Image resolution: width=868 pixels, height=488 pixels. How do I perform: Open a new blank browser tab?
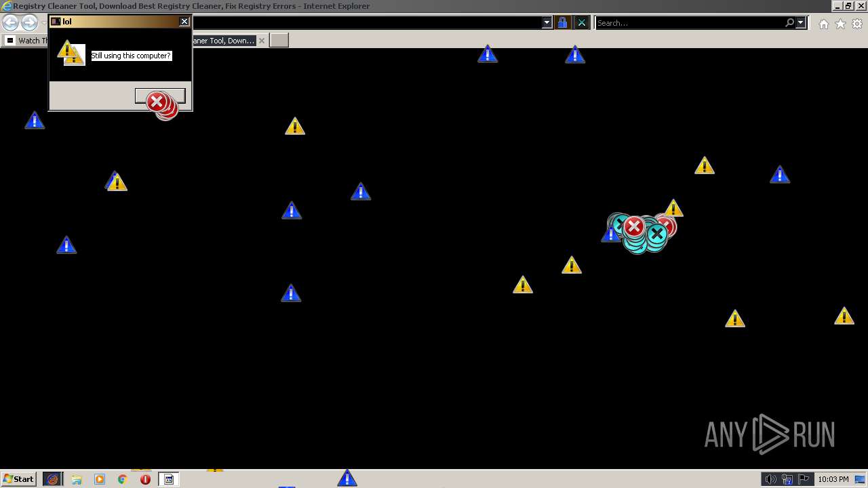(x=279, y=41)
